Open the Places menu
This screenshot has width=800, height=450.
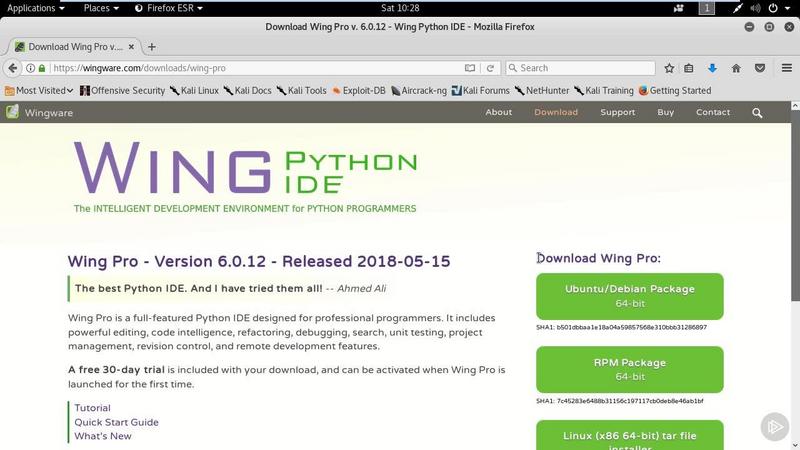101,8
